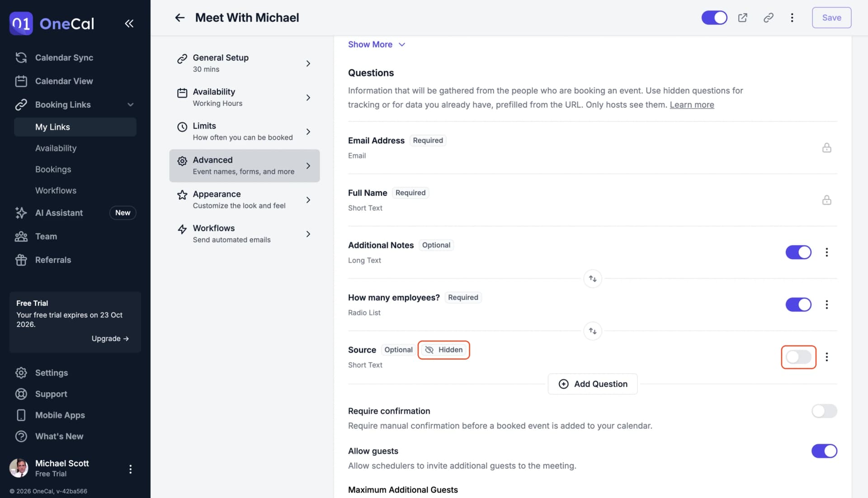Click lock icon for Email Address
The width and height of the screenshot is (868, 498).
coord(827,148)
